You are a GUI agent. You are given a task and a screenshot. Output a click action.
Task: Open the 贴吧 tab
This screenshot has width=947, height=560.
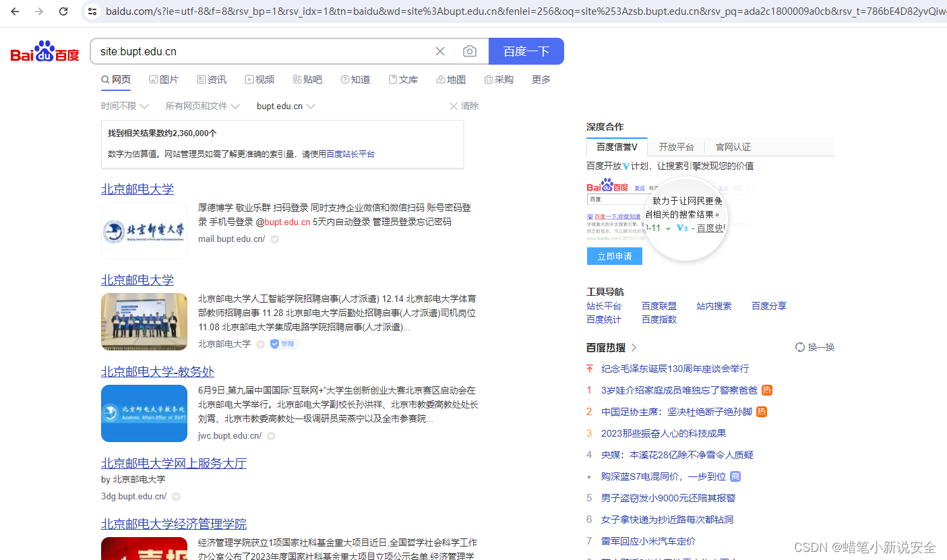click(307, 80)
